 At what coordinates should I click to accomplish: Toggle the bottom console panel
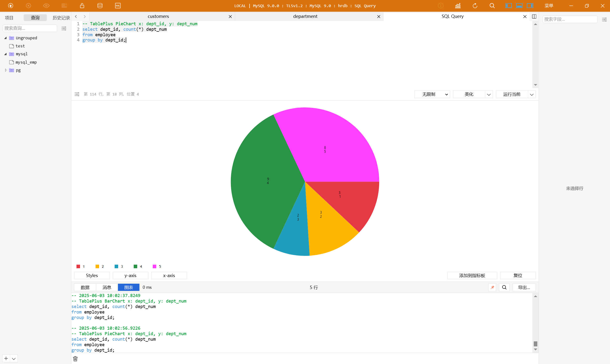coord(519,6)
